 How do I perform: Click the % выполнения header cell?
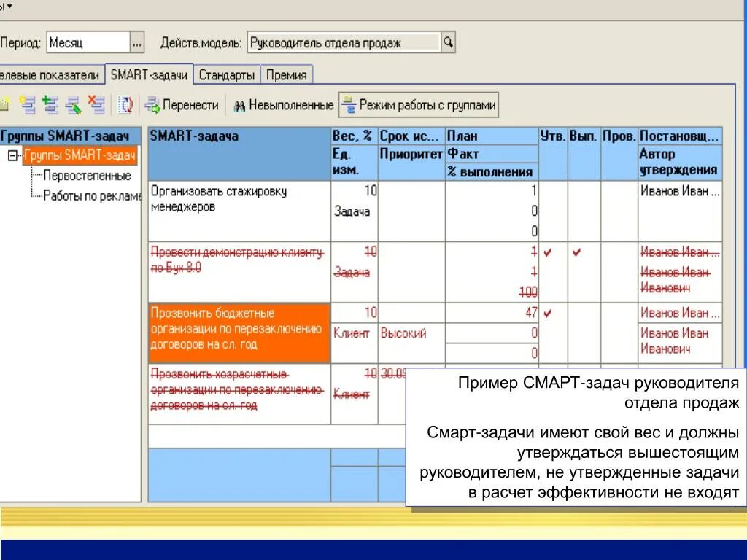point(492,172)
